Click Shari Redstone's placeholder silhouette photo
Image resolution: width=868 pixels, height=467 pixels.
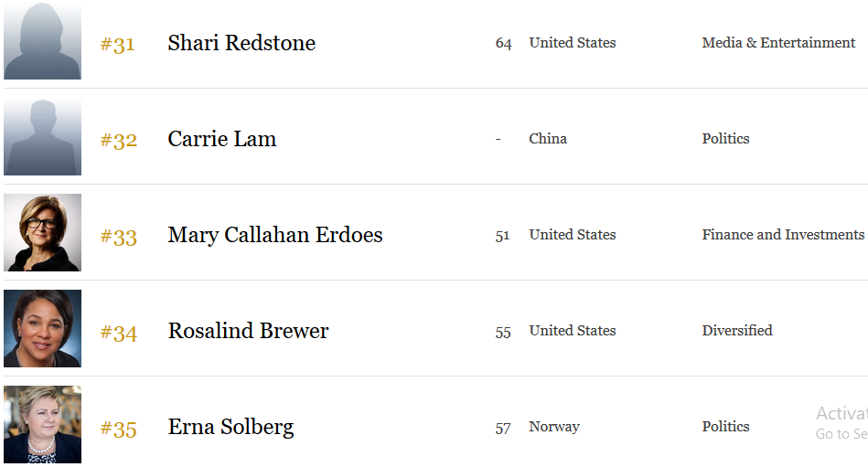click(x=43, y=40)
